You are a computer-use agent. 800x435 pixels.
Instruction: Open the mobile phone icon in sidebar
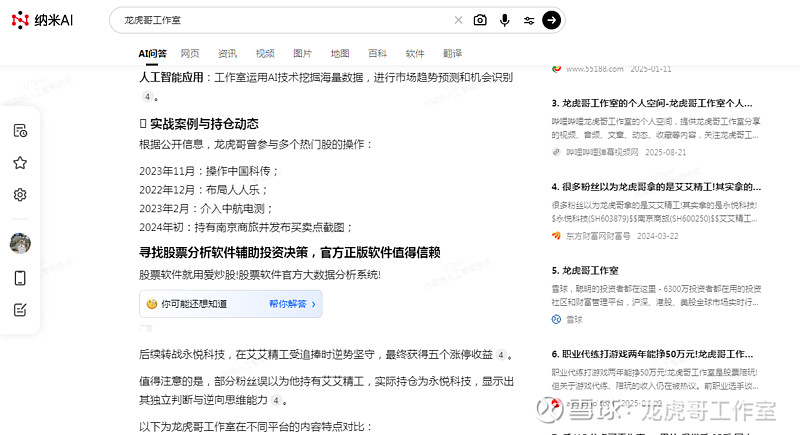[20, 278]
